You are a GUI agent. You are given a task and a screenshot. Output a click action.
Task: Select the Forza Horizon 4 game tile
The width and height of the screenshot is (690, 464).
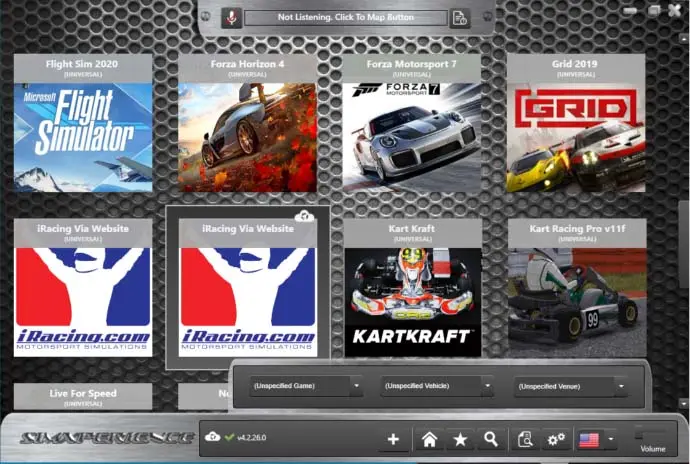[x=247, y=123]
